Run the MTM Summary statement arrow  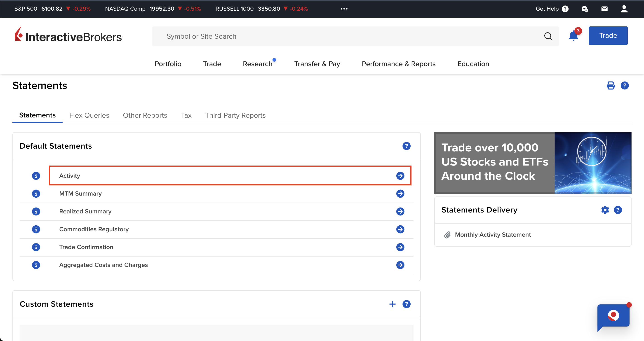400,194
